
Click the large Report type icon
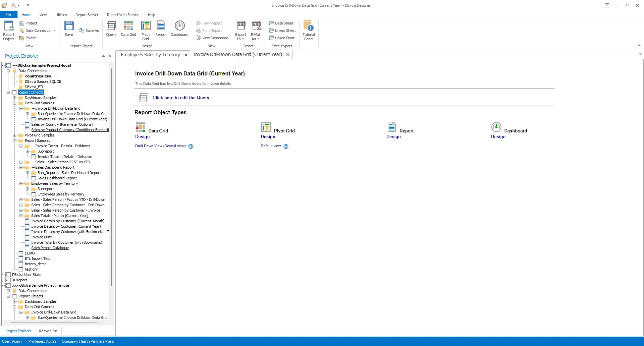click(391, 127)
